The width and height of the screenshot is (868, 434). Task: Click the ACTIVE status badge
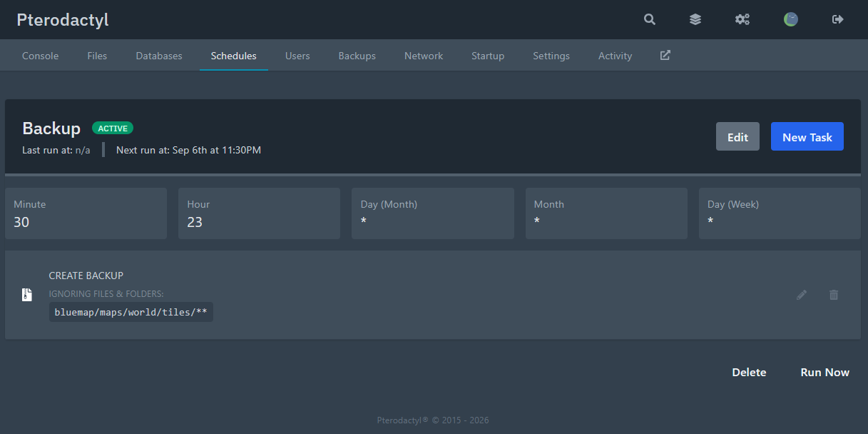113,128
